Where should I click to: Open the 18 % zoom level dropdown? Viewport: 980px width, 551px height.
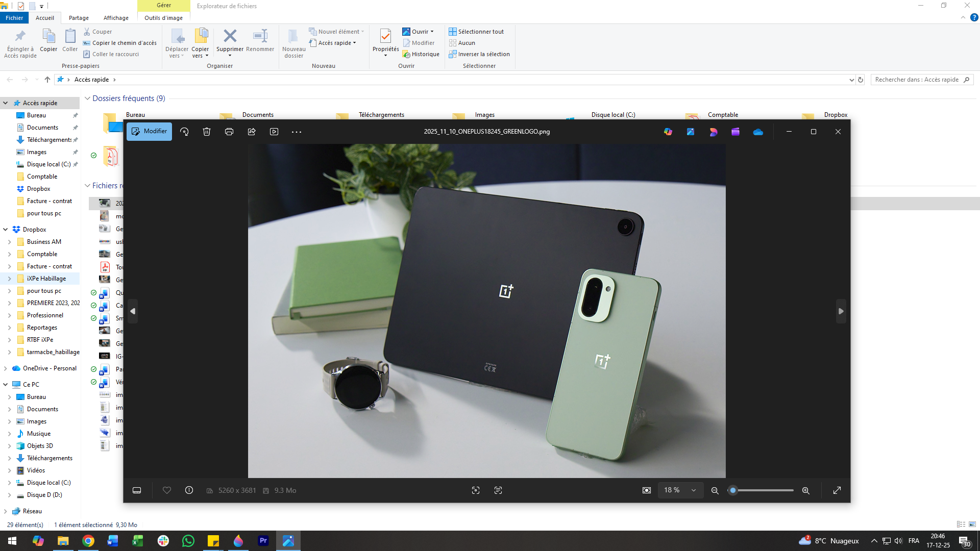coord(680,490)
